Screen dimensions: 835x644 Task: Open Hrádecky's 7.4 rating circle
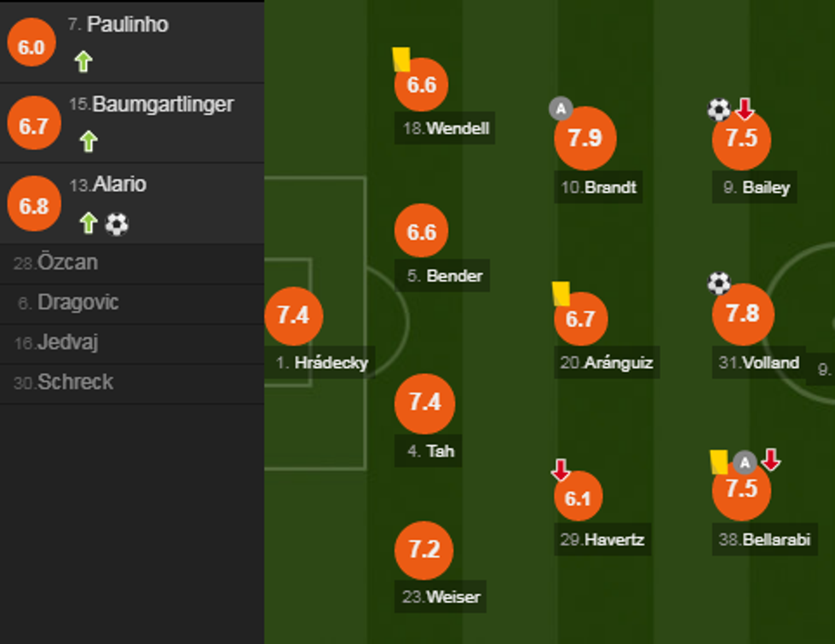(293, 315)
